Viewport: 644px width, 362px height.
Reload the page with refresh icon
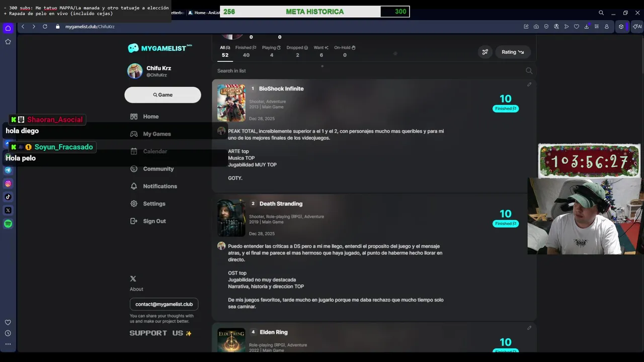click(x=45, y=27)
